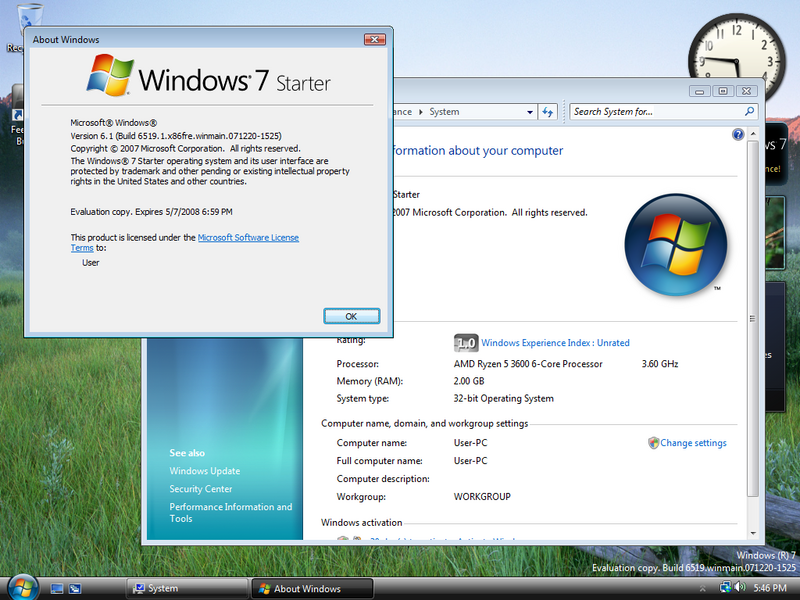Click Switch between windows quick launch icon
Screen dimensions: 800x600
(75, 589)
